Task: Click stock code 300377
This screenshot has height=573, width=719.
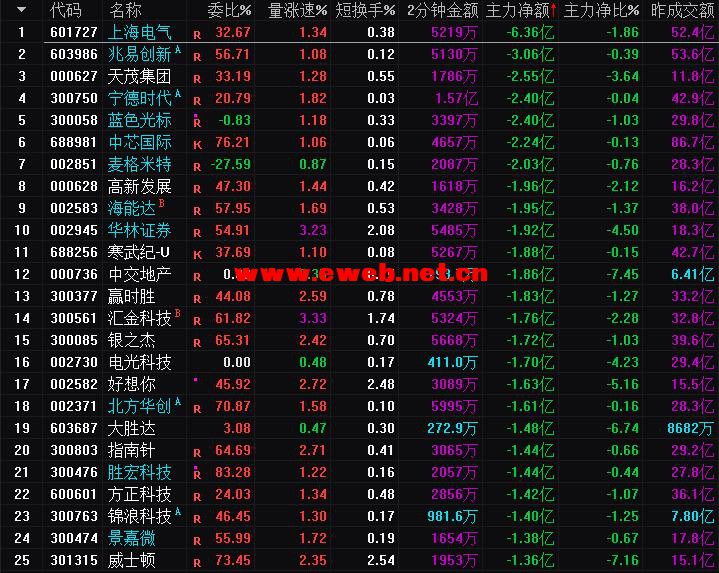Action: coord(74,296)
